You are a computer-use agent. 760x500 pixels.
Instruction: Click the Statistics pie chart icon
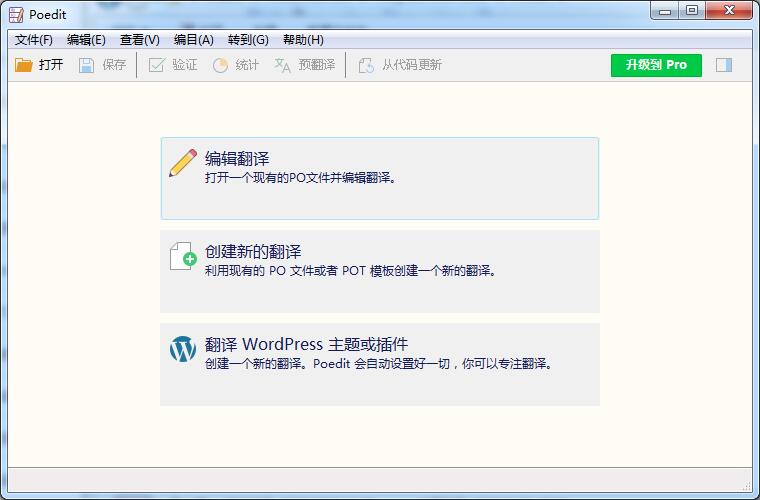pyautogui.click(x=220, y=65)
